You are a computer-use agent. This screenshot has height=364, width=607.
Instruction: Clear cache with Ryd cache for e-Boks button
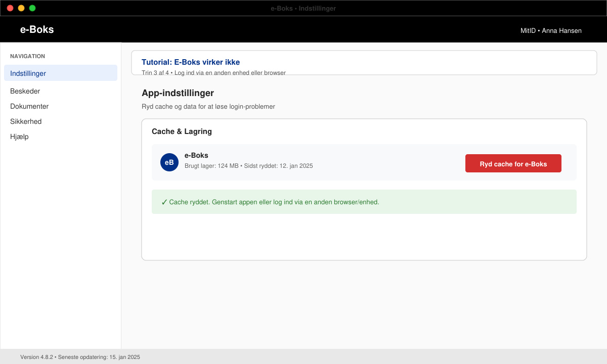513,163
